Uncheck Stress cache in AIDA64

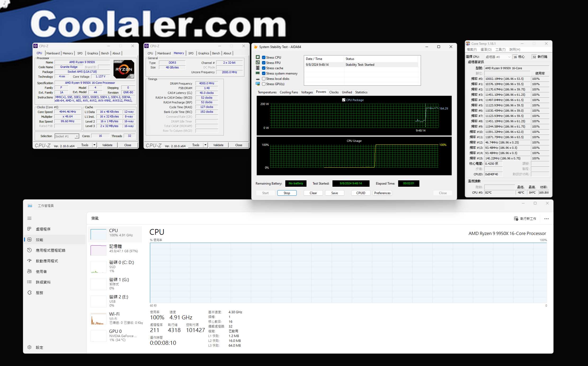coord(264,68)
